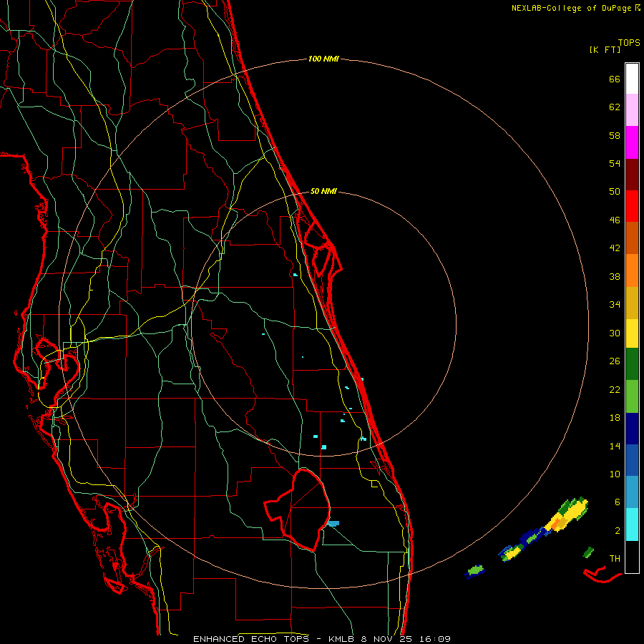Click the "50 NMI" range ring label
The height and width of the screenshot is (644, 644).
[323, 191]
